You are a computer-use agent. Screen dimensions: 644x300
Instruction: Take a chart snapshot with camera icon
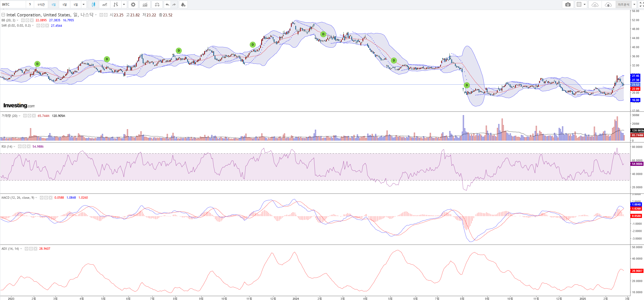(568, 4)
